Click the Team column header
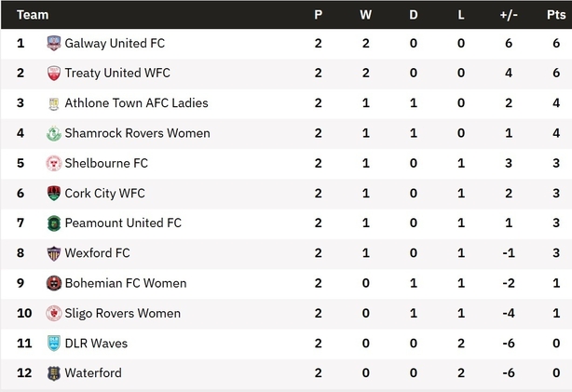Image resolution: width=572 pixels, height=392 pixels. pyautogui.click(x=33, y=15)
